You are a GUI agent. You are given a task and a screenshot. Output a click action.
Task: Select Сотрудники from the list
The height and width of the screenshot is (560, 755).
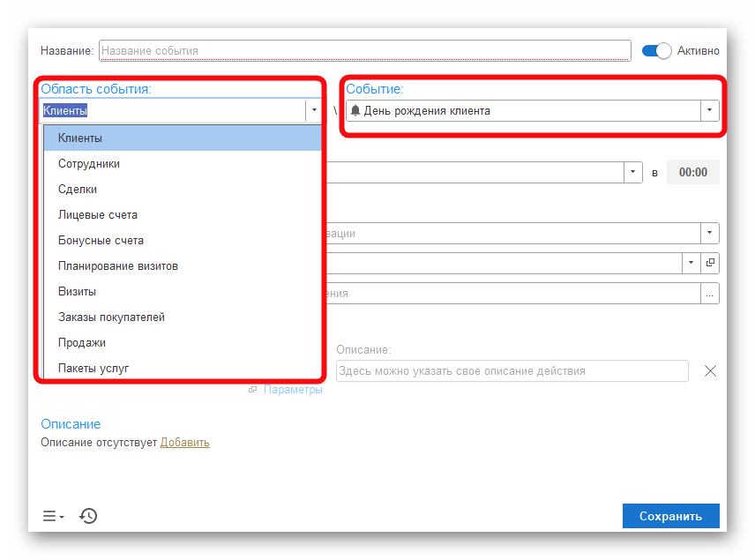coord(89,164)
